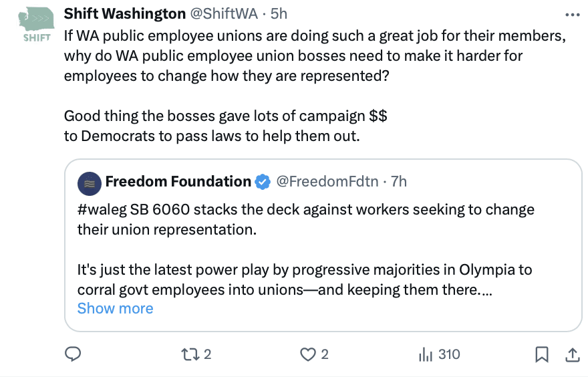Open the 7h quoted tweet timestamp
Screen dimensions: 588x377
[398, 181]
